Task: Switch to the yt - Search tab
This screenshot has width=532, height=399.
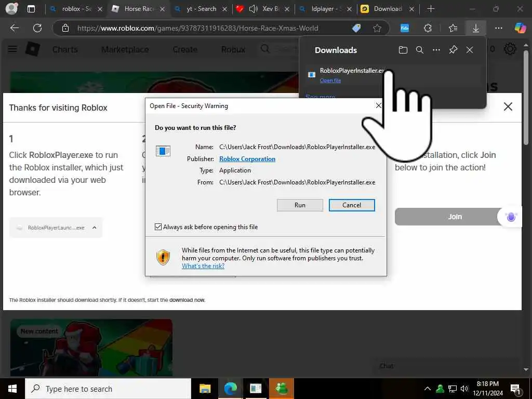Action: pyautogui.click(x=201, y=9)
